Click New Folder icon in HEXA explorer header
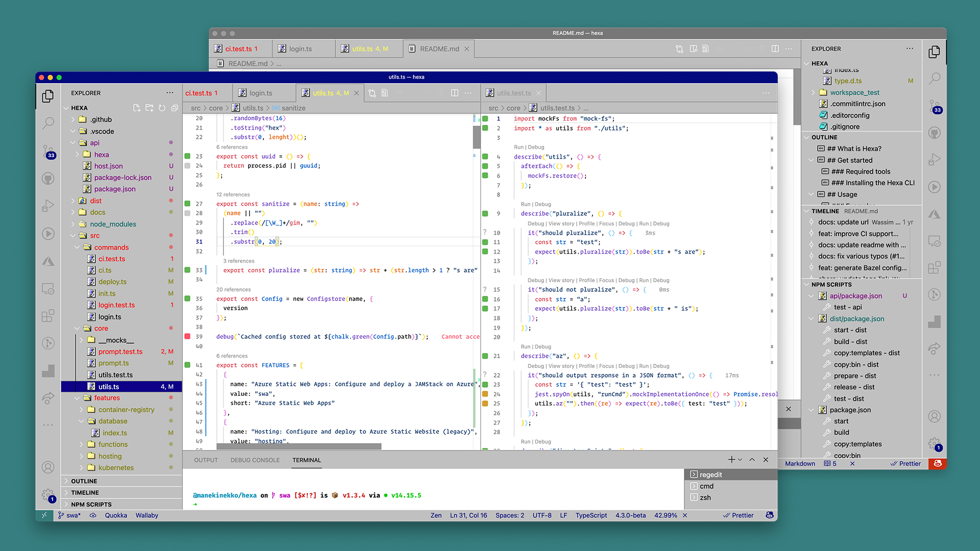Viewport: 980px width, 551px height. click(149, 108)
